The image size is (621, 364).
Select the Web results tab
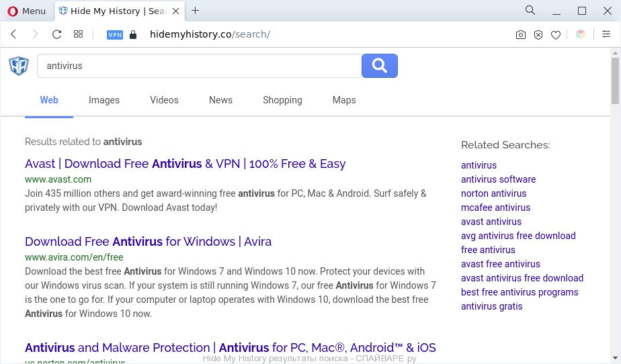coord(49,100)
